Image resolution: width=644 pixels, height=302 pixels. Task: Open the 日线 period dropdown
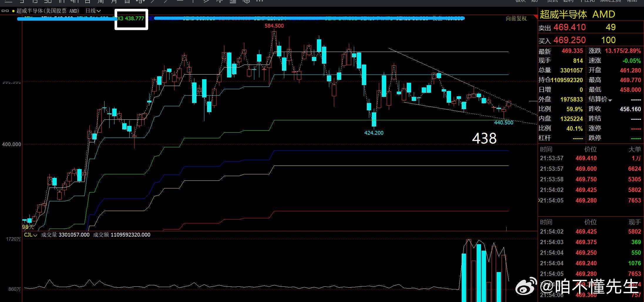[x=93, y=11]
